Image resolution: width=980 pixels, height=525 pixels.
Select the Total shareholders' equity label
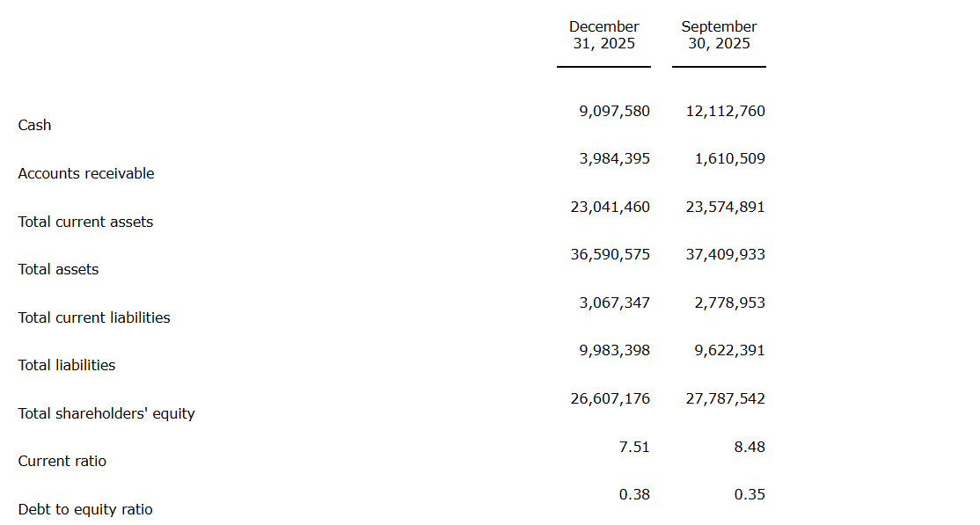(x=106, y=414)
